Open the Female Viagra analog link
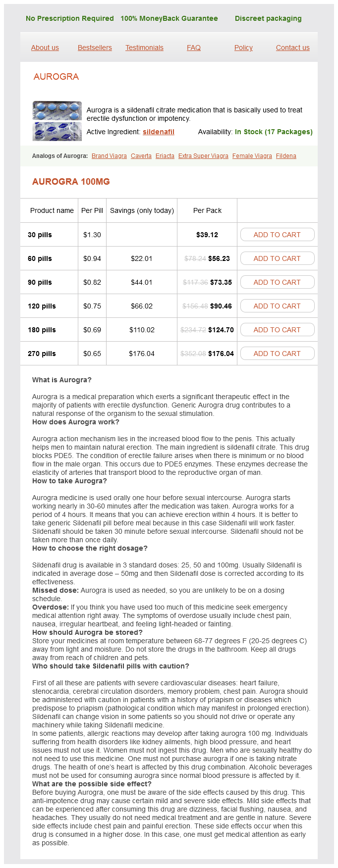 [252, 156]
